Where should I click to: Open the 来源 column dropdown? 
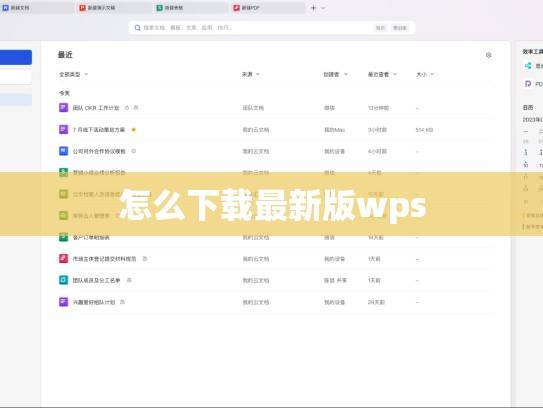tap(251, 74)
